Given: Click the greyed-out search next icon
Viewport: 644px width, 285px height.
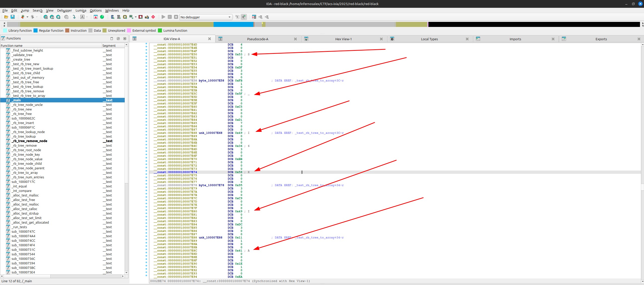Looking at the screenshot, I should tap(66, 17).
